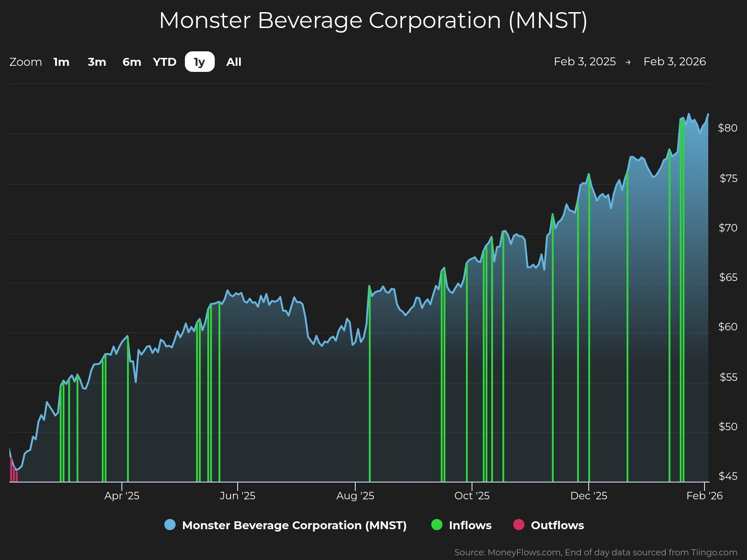Viewport: 747px width, 560px height.
Task: Click the MoneyFlows.com source credit text
Action: point(596,553)
